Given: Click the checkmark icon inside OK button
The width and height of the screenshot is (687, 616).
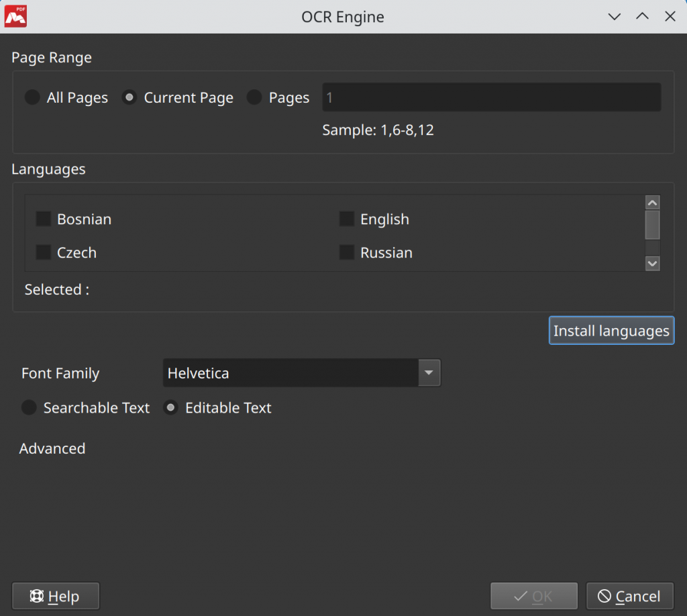Looking at the screenshot, I should (x=520, y=596).
